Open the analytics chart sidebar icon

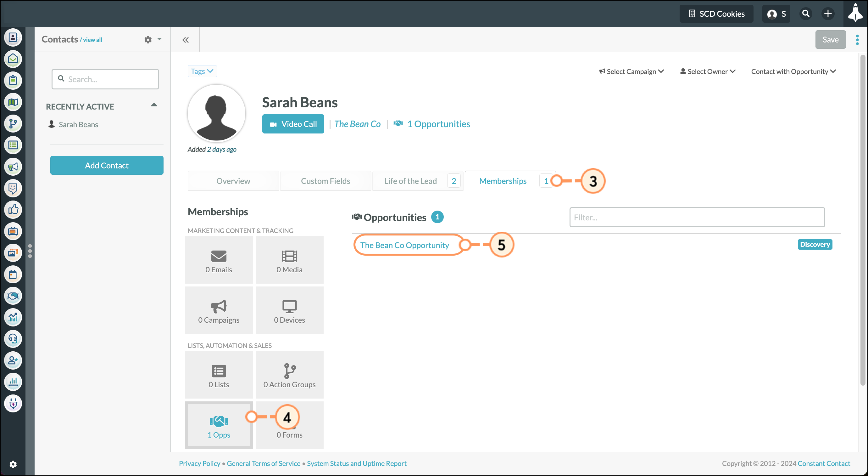(13, 317)
